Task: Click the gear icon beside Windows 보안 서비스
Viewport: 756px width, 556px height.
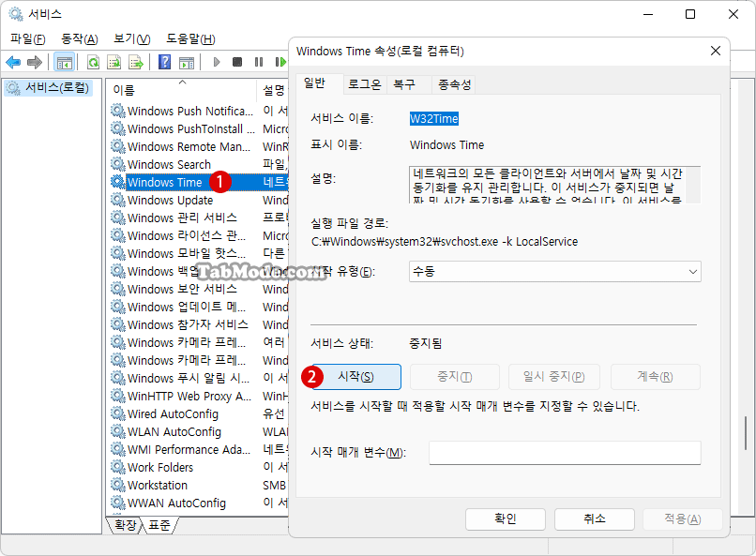Action: coord(117,289)
